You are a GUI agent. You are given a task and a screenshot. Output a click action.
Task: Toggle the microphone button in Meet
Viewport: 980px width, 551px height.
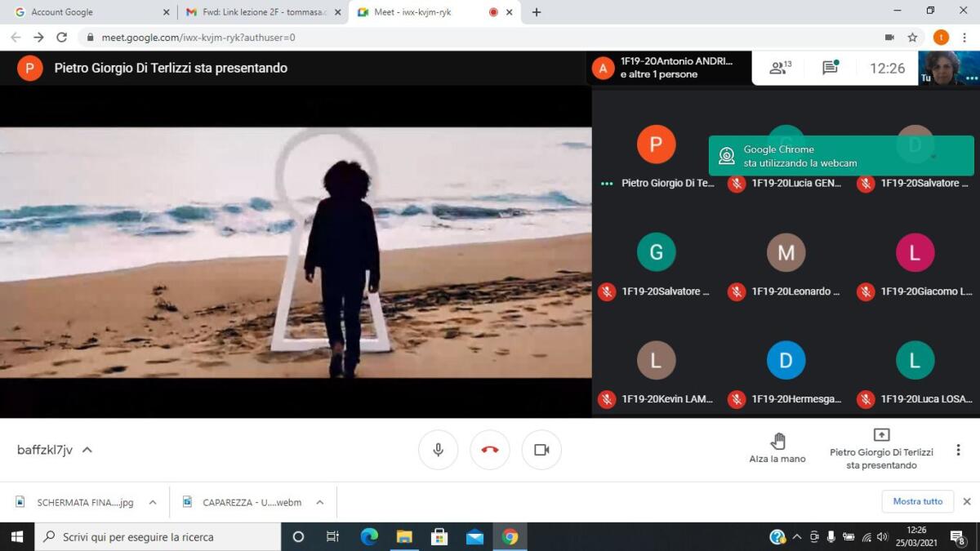click(439, 450)
